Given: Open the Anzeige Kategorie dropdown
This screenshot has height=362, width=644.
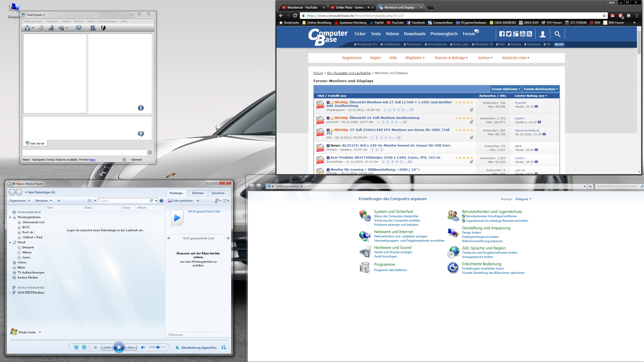Looking at the screenshot, I should tap(523, 199).
